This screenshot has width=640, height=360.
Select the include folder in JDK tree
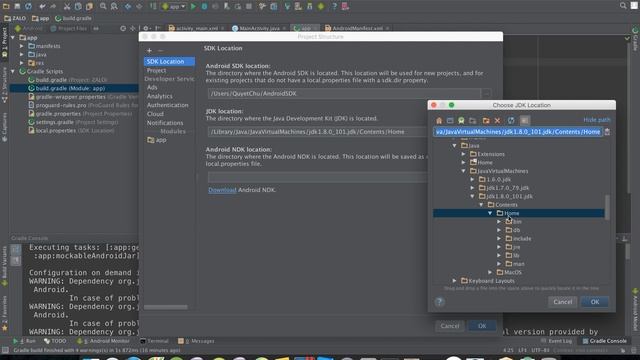(518, 238)
